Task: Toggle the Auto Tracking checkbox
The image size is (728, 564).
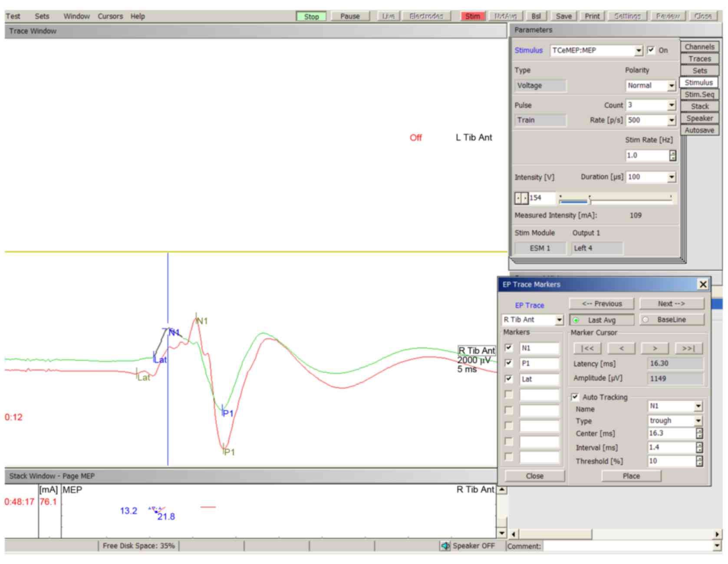Action: click(575, 397)
